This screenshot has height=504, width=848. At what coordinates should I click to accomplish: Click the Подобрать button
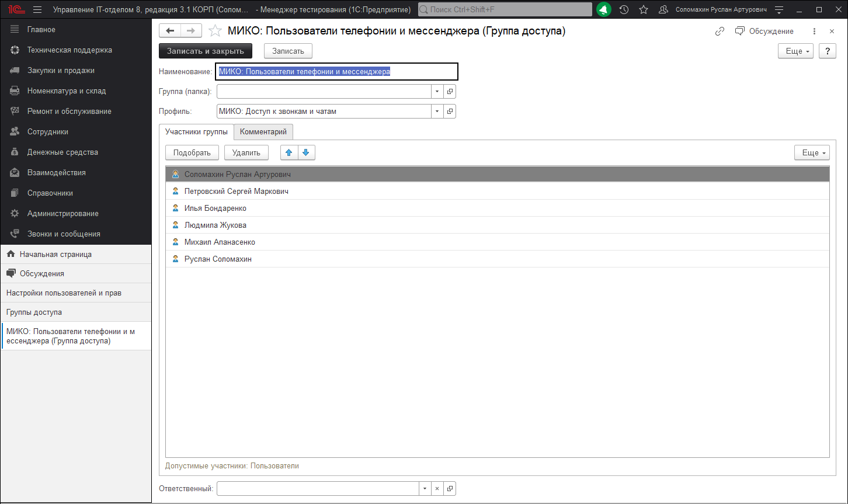coord(192,152)
